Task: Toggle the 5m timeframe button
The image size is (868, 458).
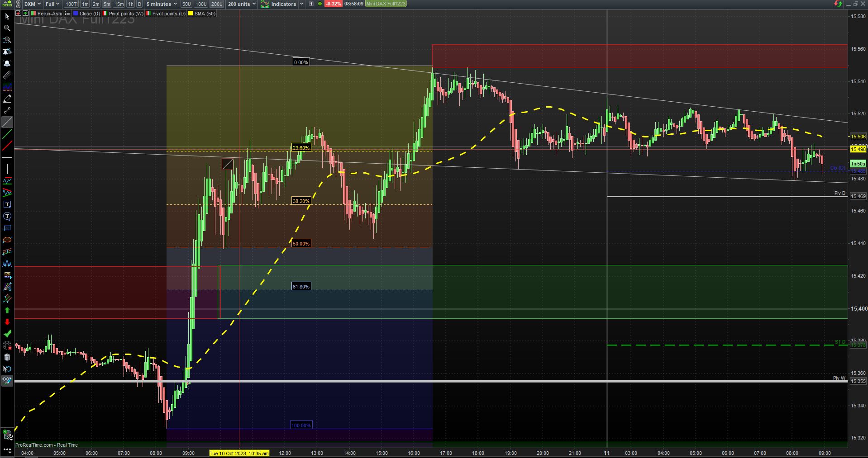Action: [107, 4]
